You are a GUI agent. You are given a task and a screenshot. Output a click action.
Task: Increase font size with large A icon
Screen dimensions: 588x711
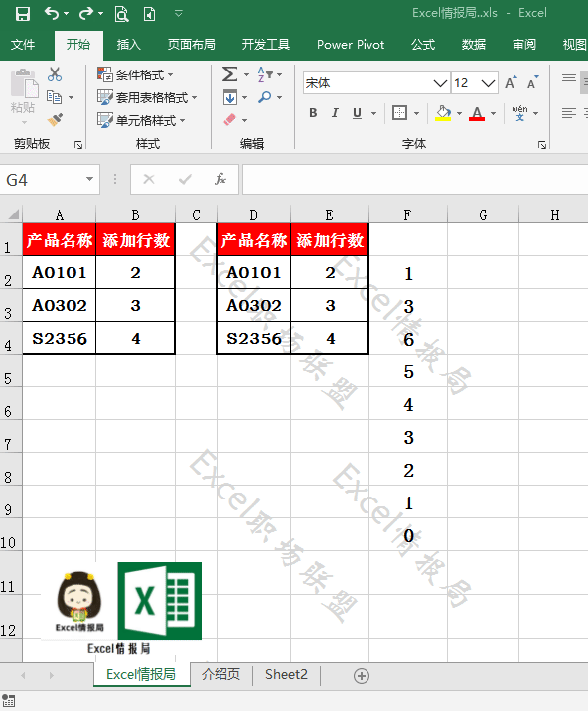coord(511,83)
